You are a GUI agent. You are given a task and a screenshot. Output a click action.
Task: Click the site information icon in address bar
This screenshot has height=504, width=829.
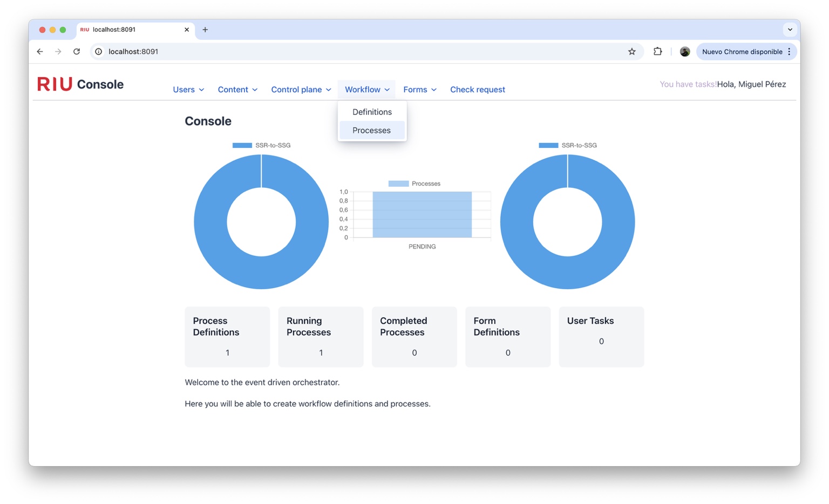(x=98, y=51)
